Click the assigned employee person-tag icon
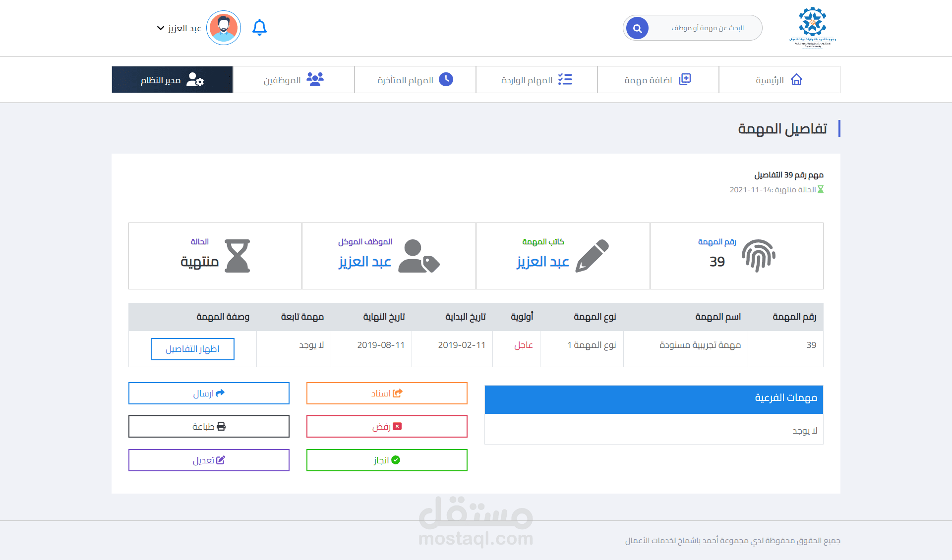Screen dimensions: 952x560 418,256
